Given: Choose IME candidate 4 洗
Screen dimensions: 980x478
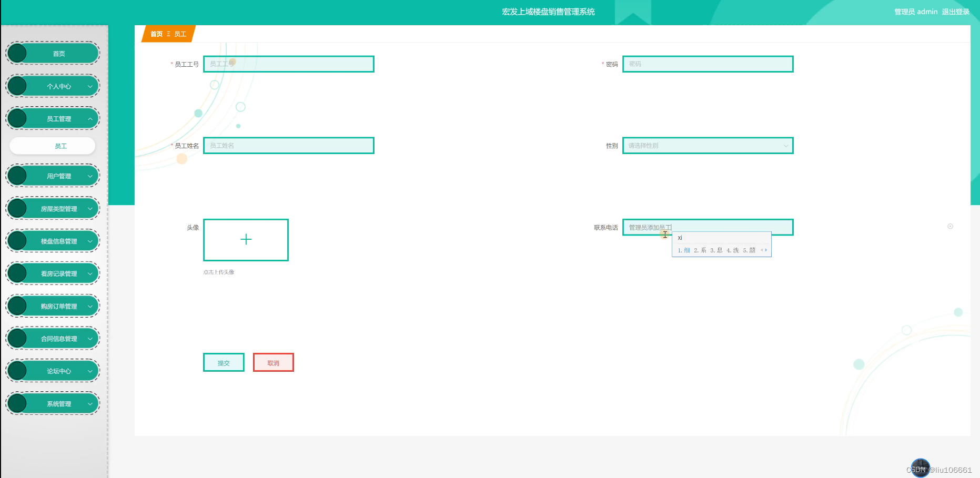Looking at the screenshot, I should click(733, 250).
